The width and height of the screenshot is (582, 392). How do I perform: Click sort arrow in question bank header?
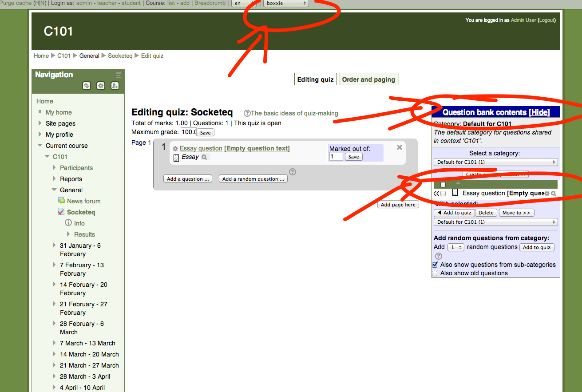pos(459,182)
